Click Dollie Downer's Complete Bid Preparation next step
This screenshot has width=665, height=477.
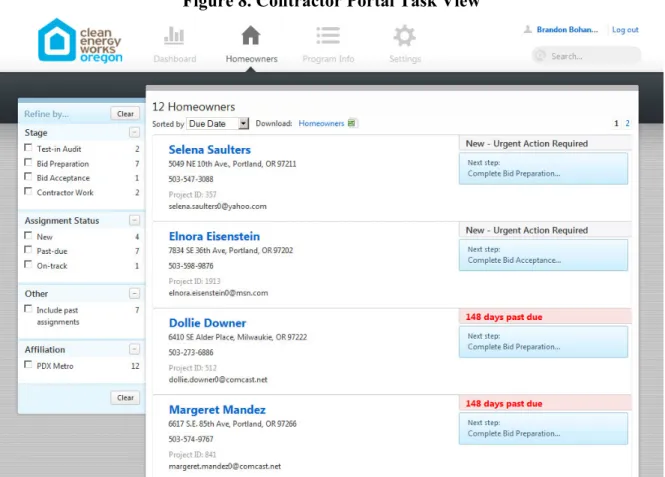tap(543, 342)
